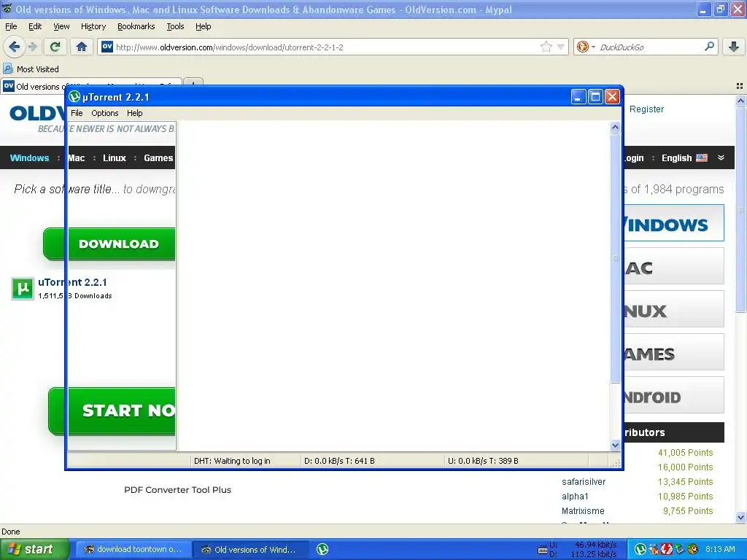The width and height of the screenshot is (747, 560).
Task: Click the Most Visited bookmarks icon
Action: pyautogui.click(x=7, y=69)
